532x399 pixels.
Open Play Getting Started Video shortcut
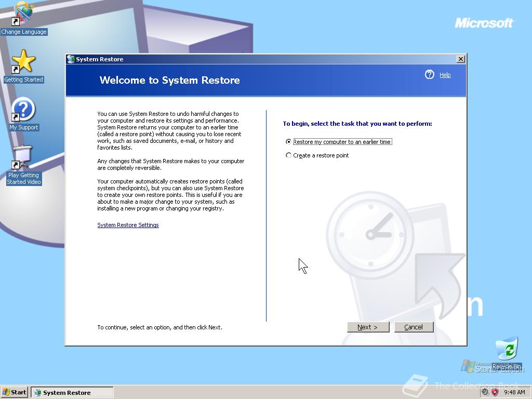tap(24, 165)
